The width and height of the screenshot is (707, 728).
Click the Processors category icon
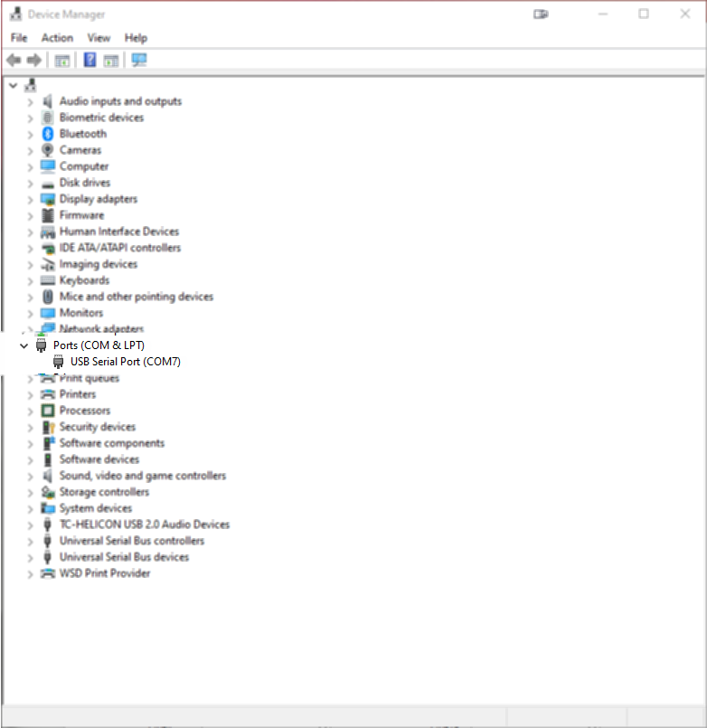click(x=48, y=411)
